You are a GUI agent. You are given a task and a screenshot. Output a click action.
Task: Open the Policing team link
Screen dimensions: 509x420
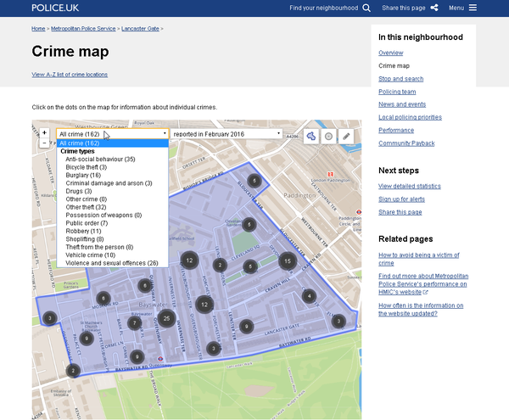tap(397, 92)
